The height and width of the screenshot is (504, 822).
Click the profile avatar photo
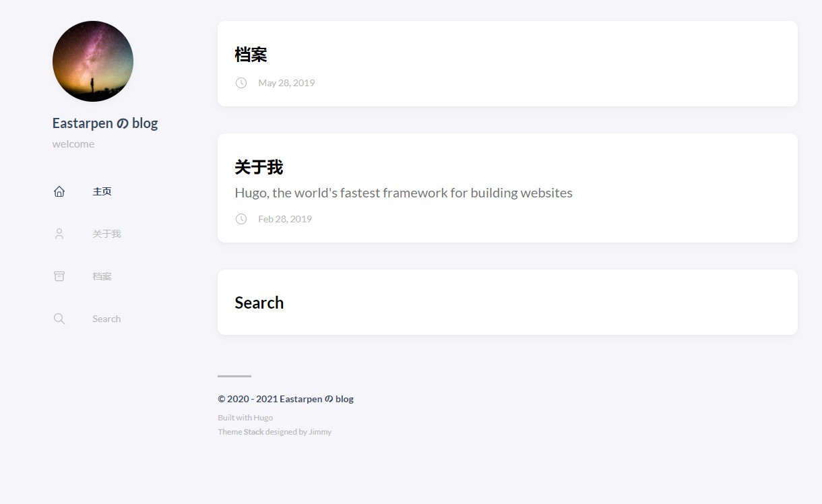coord(93,61)
